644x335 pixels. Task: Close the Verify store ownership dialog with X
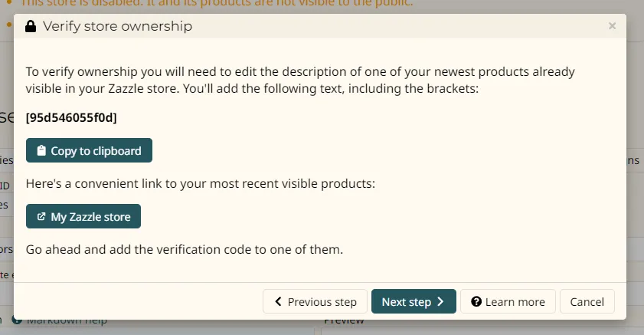tap(612, 26)
